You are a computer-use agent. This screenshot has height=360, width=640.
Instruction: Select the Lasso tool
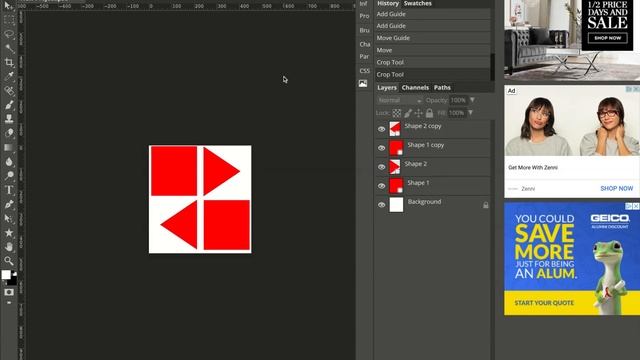coord(9,34)
